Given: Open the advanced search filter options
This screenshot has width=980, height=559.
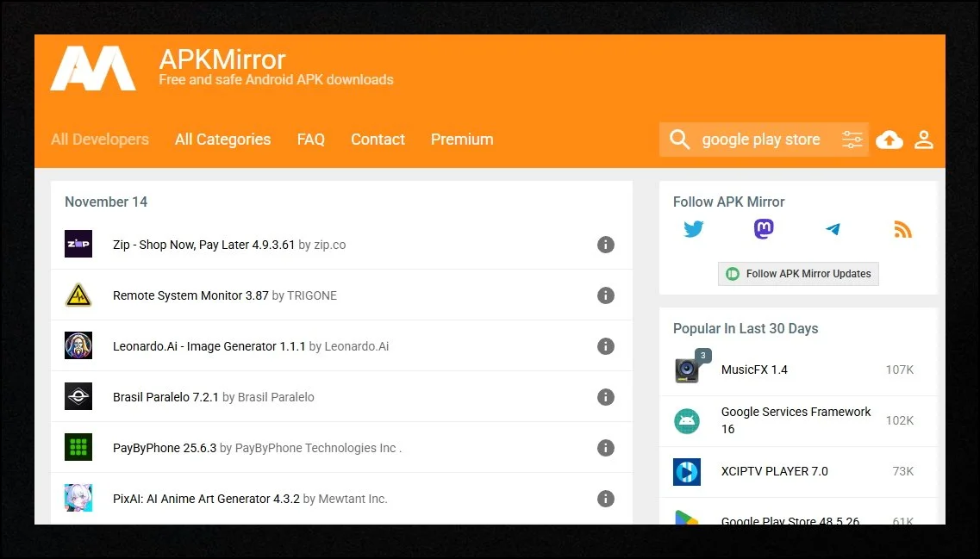Looking at the screenshot, I should (852, 140).
